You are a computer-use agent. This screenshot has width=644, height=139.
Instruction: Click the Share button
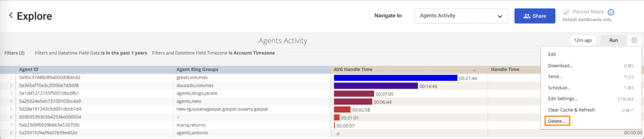click(535, 16)
